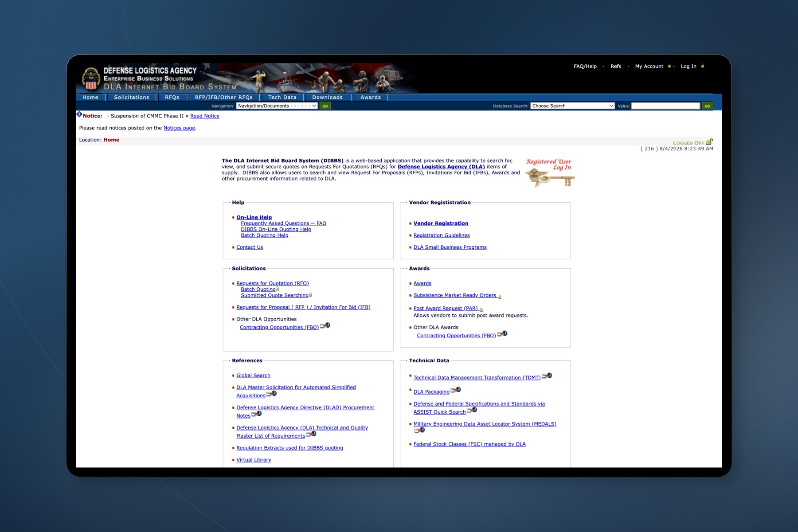Screen dimensions: 798x532
Task: Click into the Value search input field
Action: click(x=665, y=106)
